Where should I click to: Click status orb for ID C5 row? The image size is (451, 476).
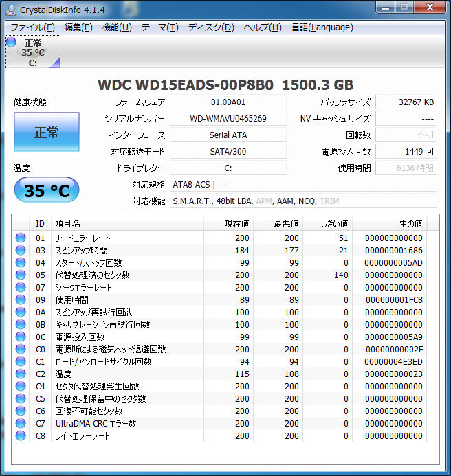[21, 398]
